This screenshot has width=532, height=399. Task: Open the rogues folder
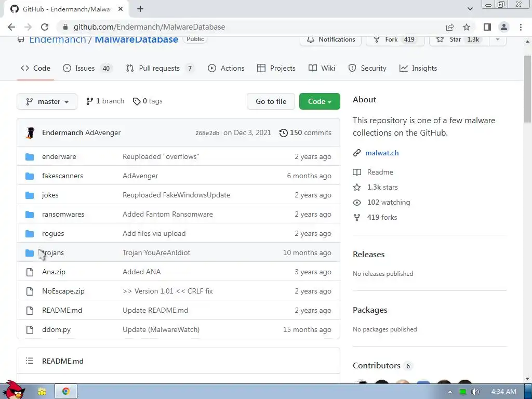pos(53,233)
